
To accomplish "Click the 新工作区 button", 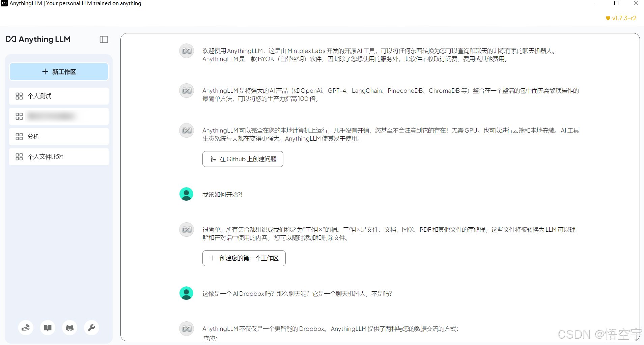I will (59, 71).
